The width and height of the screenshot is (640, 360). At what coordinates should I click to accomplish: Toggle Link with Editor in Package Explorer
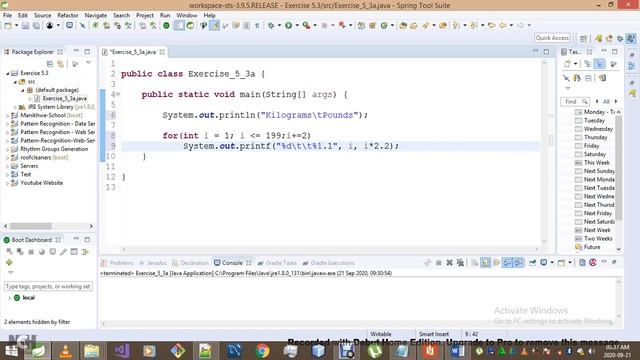pos(60,64)
